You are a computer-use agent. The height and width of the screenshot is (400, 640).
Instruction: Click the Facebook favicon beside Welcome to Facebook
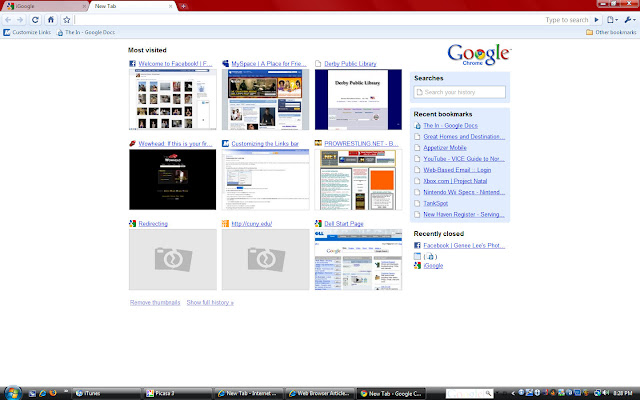(132, 64)
